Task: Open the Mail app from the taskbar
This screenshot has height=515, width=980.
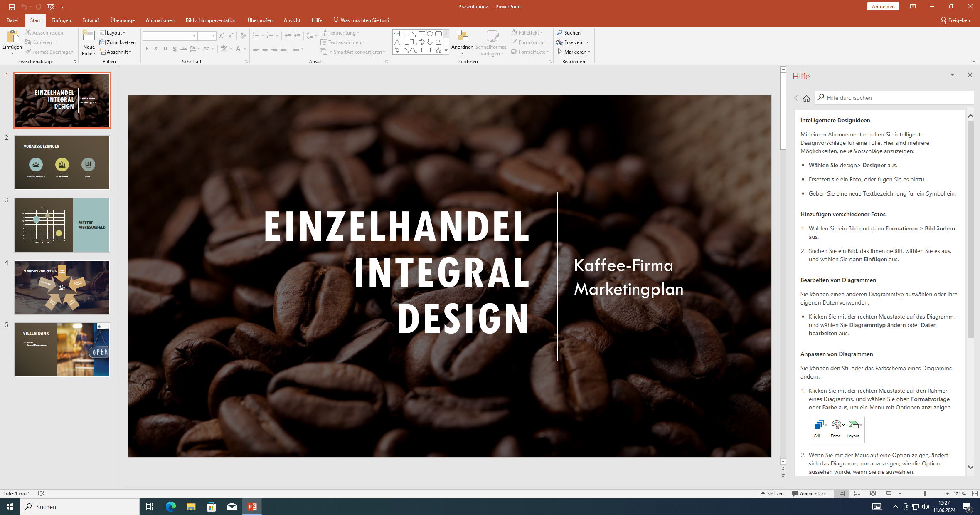Action: 231,507
